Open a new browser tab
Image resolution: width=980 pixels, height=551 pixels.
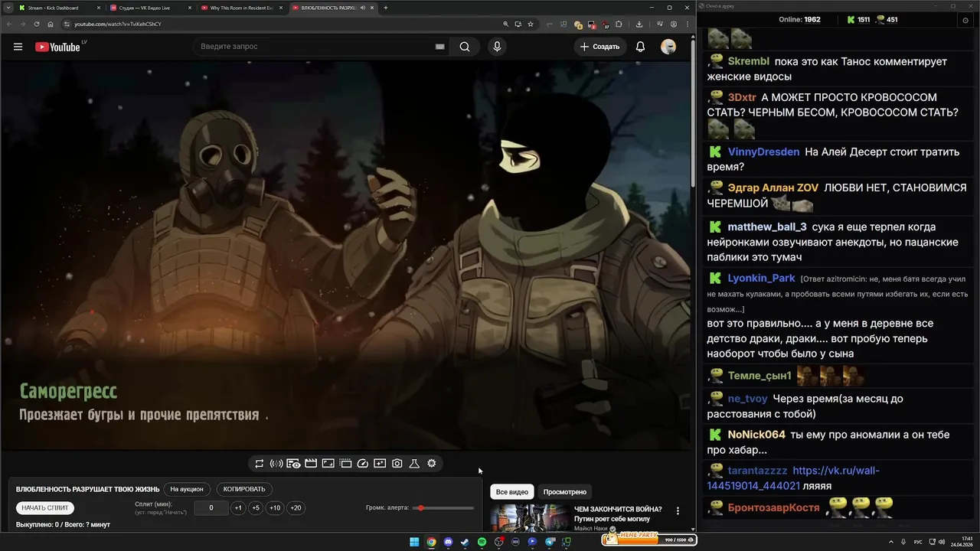[385, 8]
